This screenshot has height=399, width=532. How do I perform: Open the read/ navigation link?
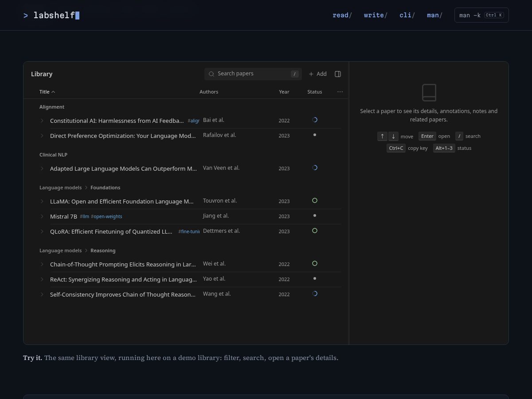tap(342, 15)
